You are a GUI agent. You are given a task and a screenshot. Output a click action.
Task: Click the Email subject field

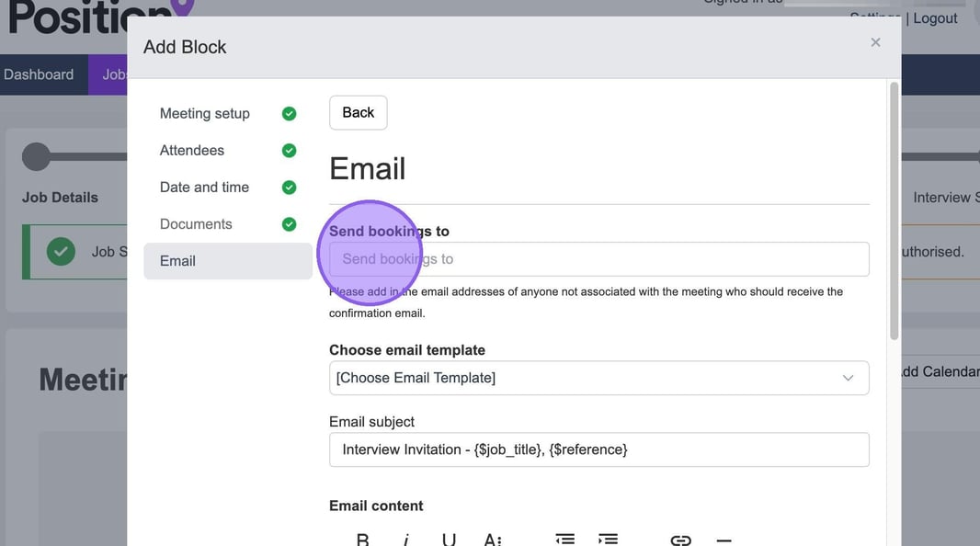[598, 449]
